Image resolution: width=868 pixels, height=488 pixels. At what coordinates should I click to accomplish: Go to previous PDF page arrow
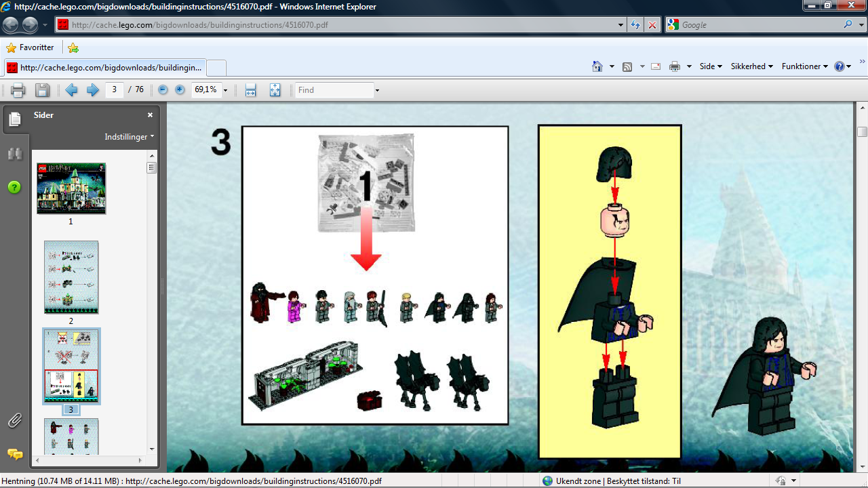pyautogui.click(x=71, y=90)
